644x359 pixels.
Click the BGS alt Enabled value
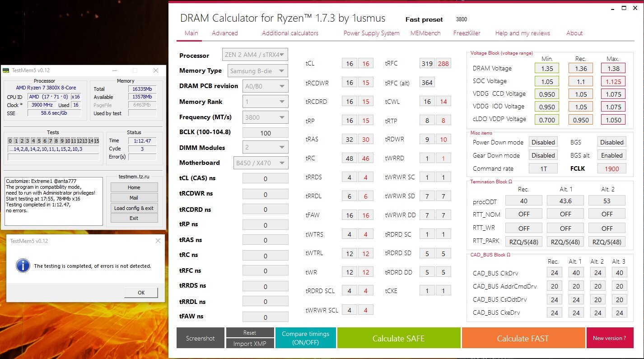[611, 155]
